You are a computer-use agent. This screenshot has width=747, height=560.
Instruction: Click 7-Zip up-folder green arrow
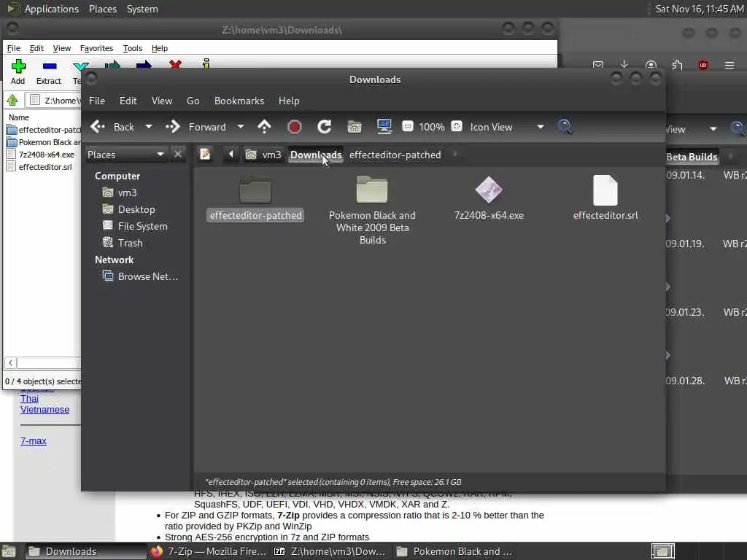click(x=12, y=100)
